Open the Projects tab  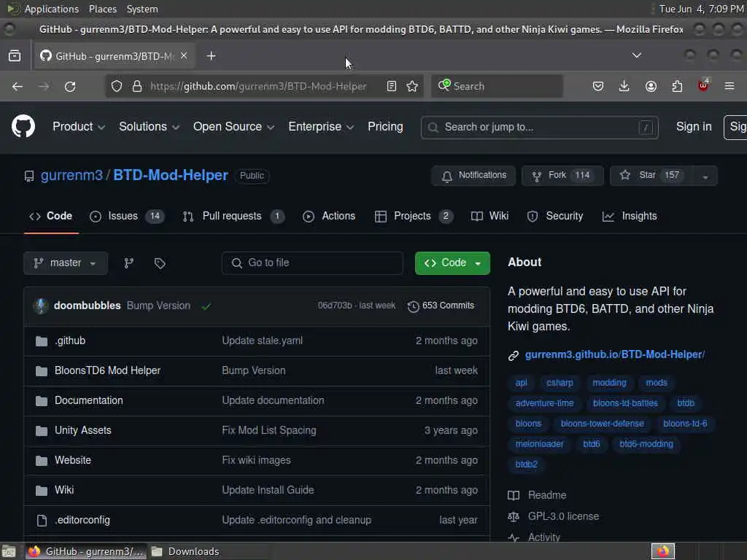pos(414,216)
